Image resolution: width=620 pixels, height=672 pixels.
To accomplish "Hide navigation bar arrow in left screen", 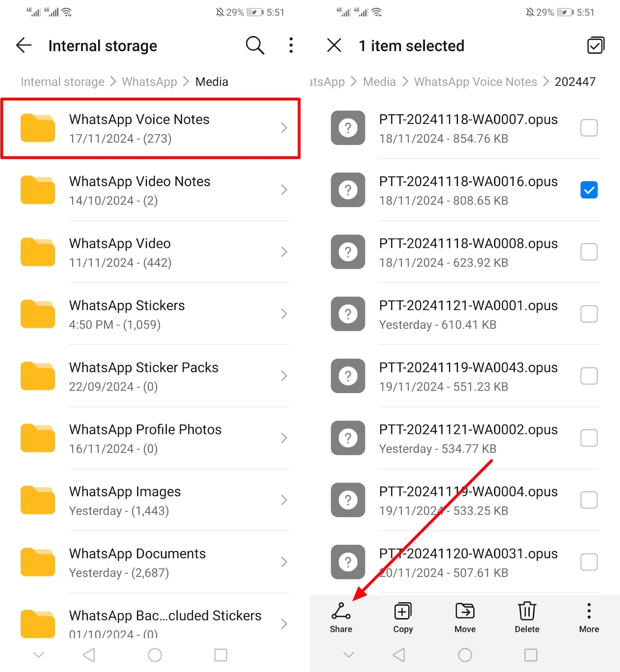I will coord(39,655).
